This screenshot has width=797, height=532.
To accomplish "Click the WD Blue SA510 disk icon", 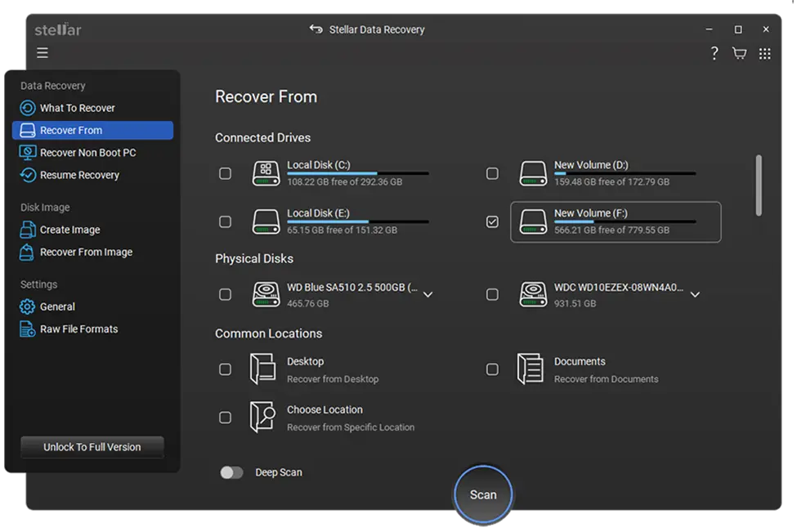I will (x=266, y=295).
